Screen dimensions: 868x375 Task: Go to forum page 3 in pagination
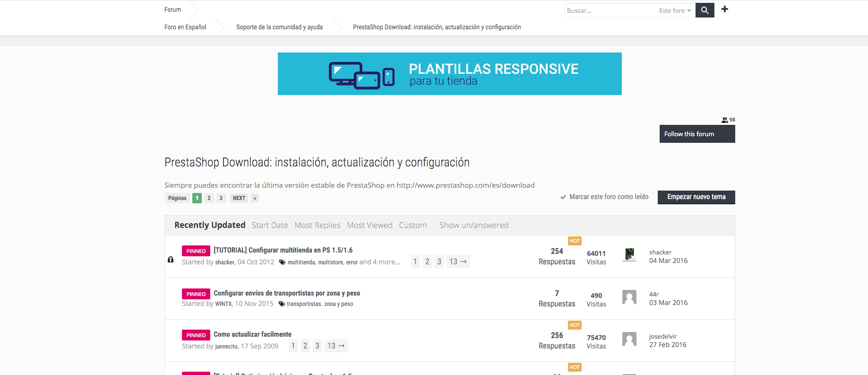click(221, 198)
